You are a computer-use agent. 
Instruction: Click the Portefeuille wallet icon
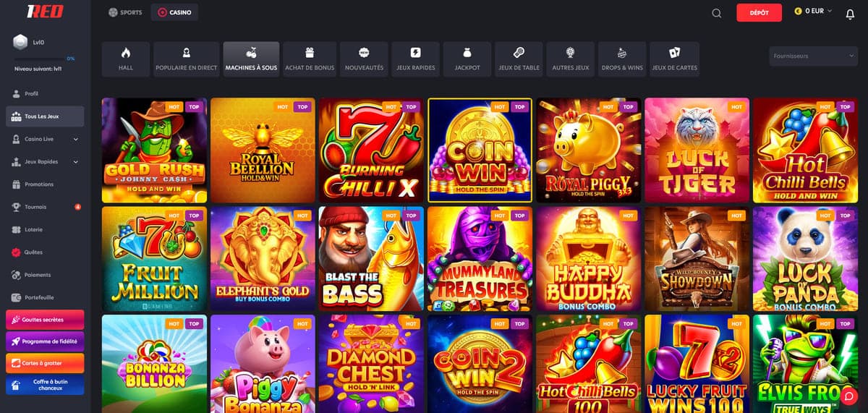tap(17, 297)
